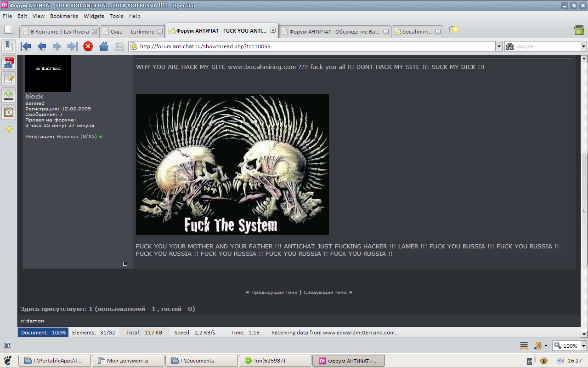Click the new tab page icon

[8, 30]
